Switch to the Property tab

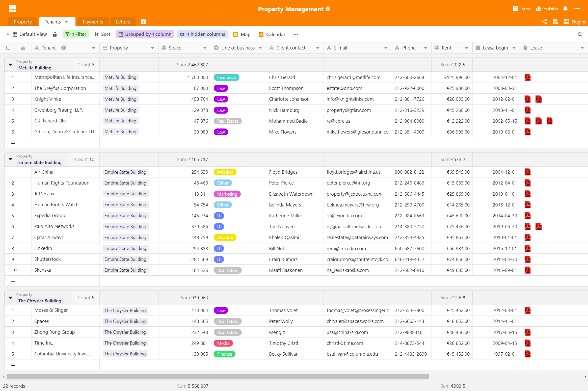pos(23,22)
